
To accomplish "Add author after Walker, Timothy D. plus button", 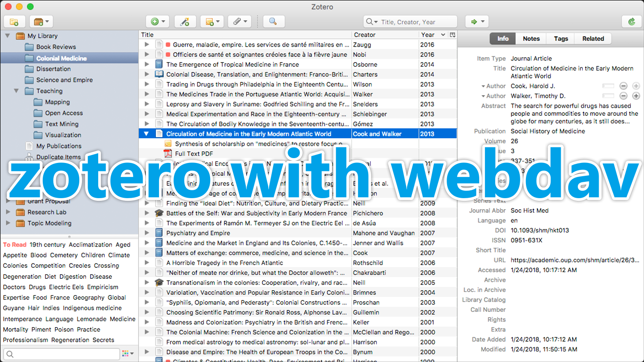I will click(636, 96).
